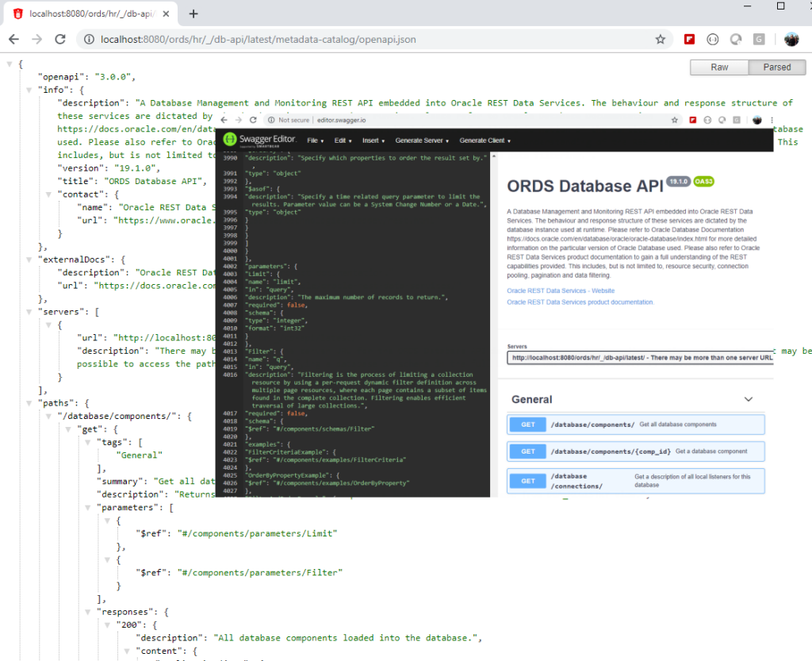
Task: Collapse the "contact" node
Action: tap(48, 194)
